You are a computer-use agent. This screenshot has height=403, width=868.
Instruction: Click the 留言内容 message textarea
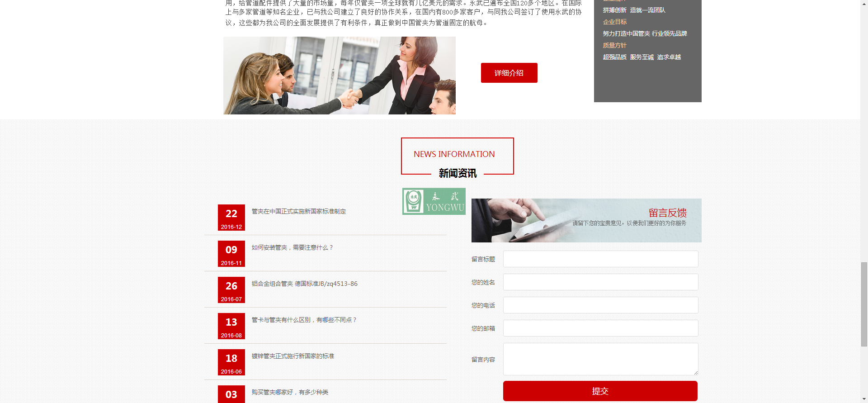601,359
